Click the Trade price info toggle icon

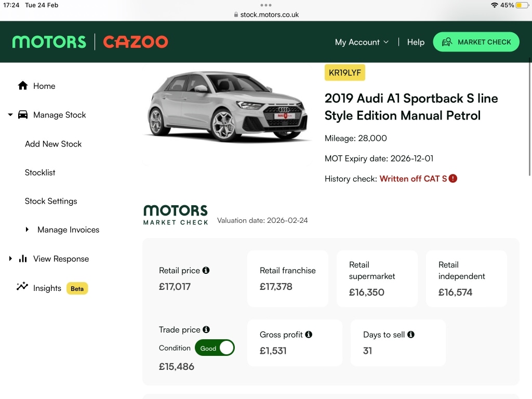[206, 329]
